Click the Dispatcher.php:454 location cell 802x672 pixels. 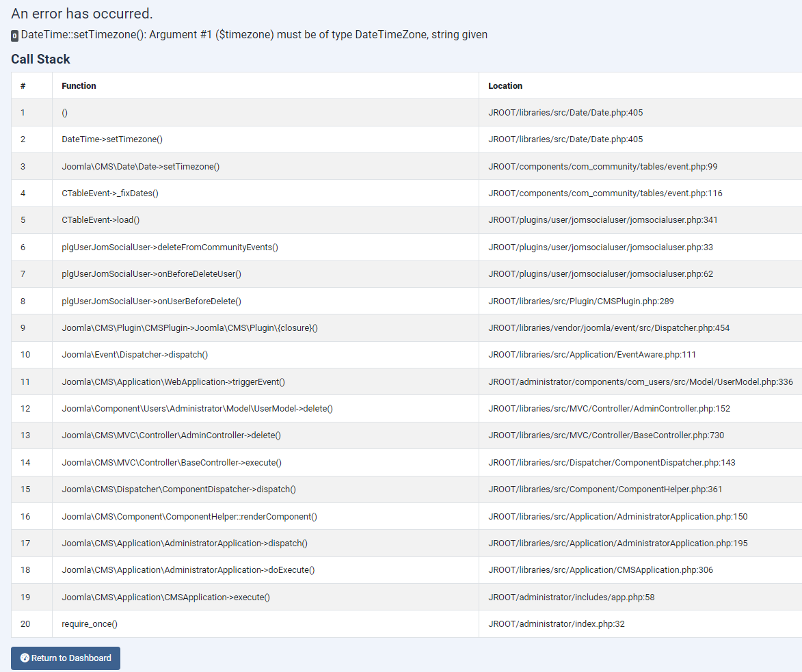point(609,328)
